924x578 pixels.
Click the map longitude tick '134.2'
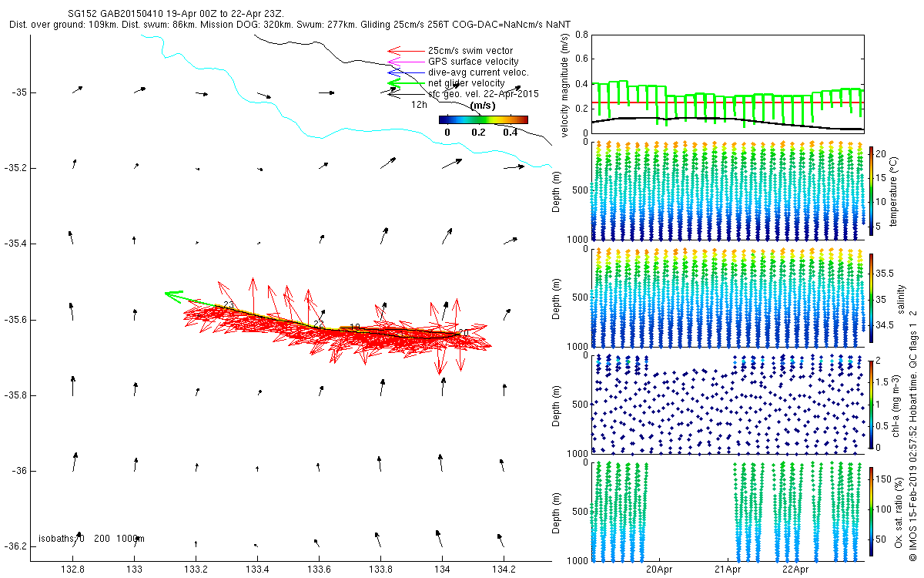coord(504,570)
